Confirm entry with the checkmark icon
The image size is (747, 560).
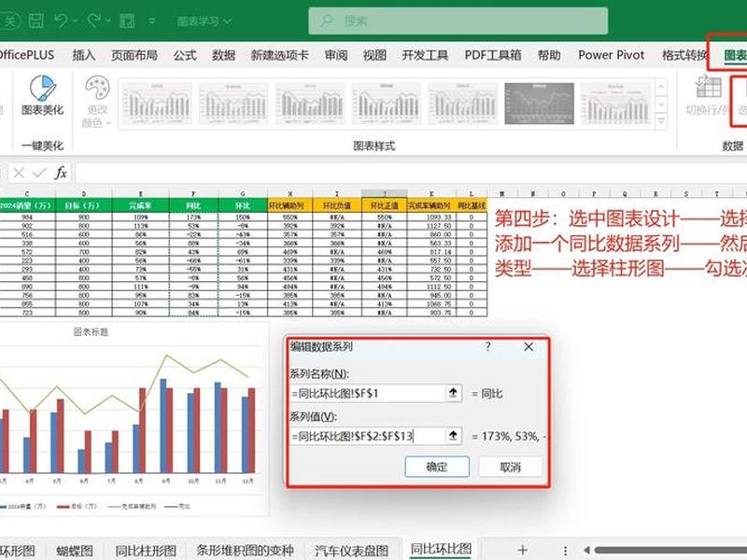click(x=39, y=173)
